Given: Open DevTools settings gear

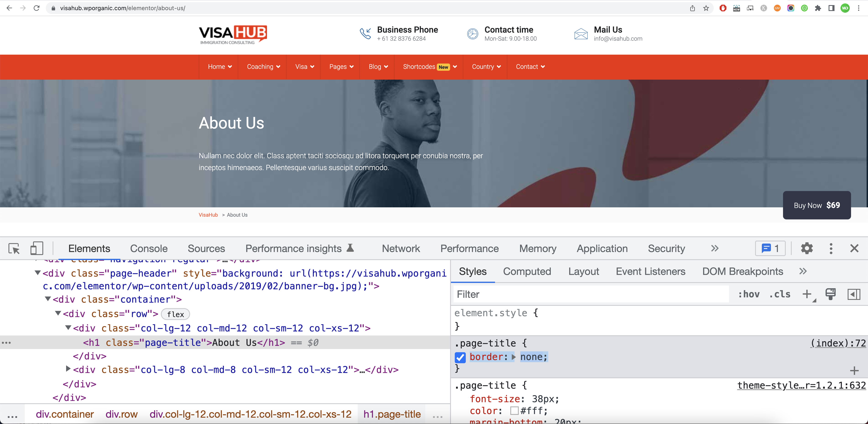Looking at the screenshot, I should [x=807, y=249].
